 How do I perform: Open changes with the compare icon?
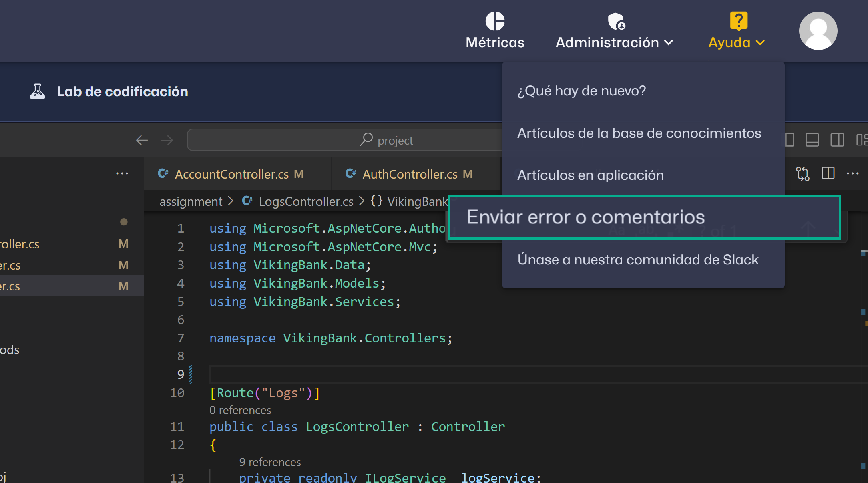pos(803,173)
